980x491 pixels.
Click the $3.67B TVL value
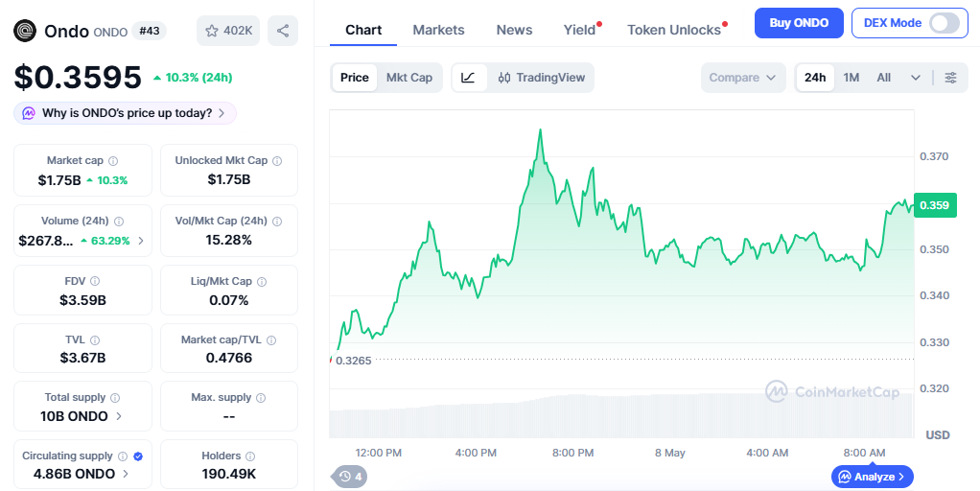pyautogui.click(x=82, y=358)
